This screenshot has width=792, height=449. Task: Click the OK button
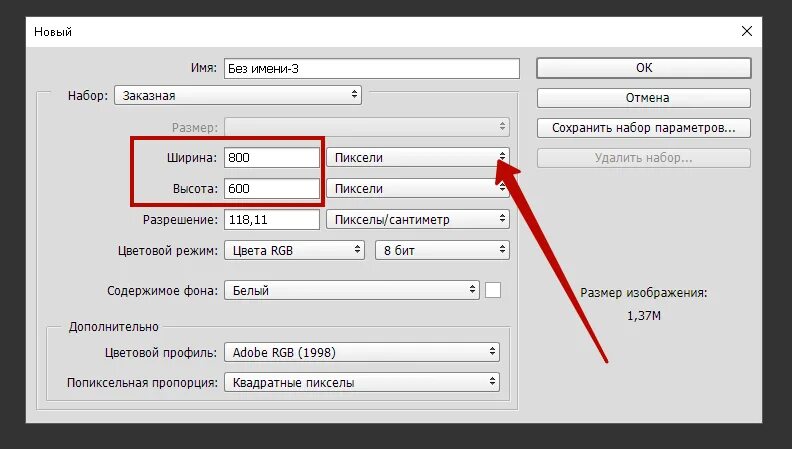(644, 68)
